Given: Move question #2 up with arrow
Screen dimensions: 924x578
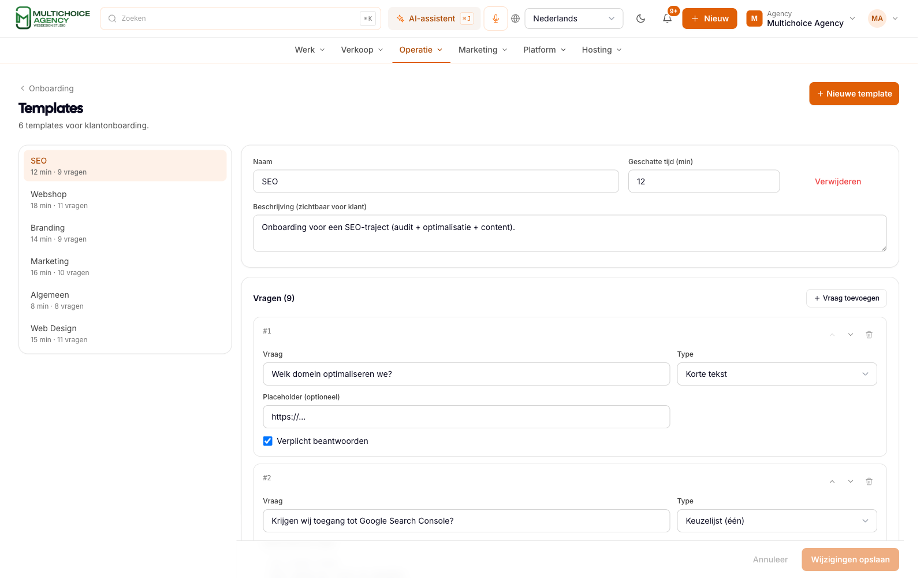Looking at the screenshot, I should [832, 481].
